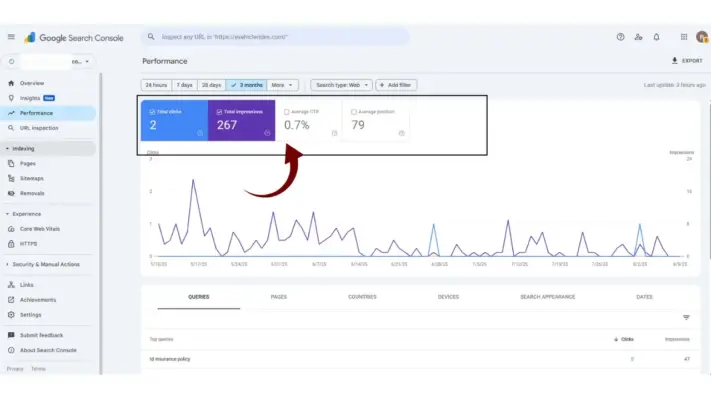Click the Removals icon
This screenshot has width=711, height=400.
pos(11,193)
